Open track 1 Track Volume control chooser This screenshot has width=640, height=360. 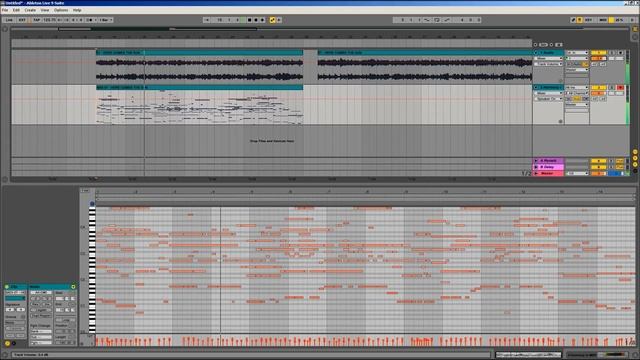pyautogui.click(x=549, y=64)
